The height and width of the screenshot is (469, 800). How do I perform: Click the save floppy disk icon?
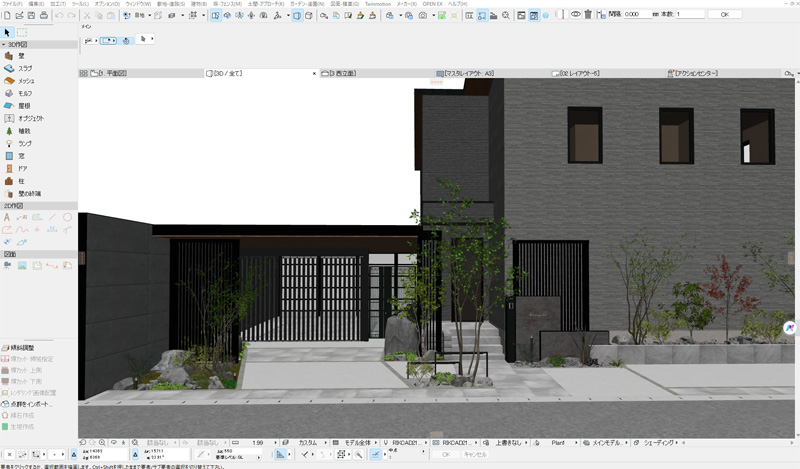coord(31,15)
